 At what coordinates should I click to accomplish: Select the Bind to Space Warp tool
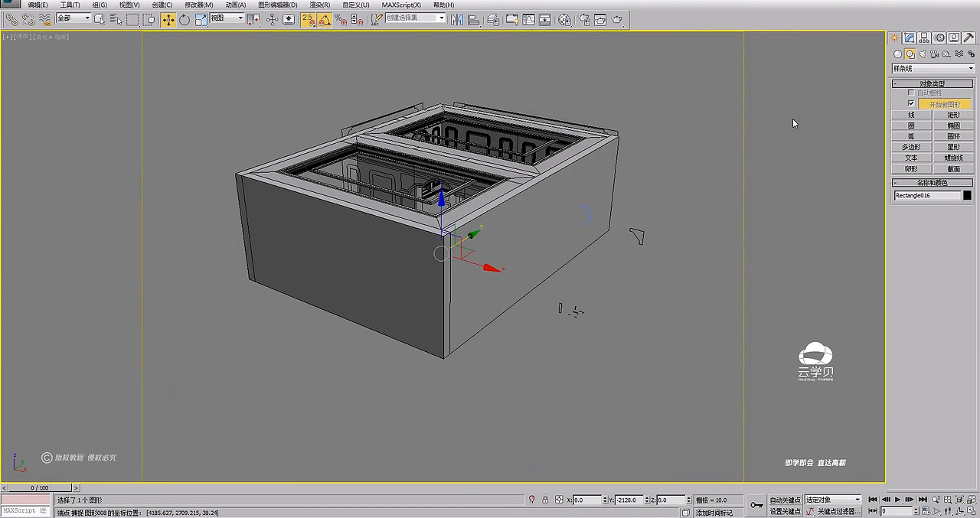coord(44,19)
